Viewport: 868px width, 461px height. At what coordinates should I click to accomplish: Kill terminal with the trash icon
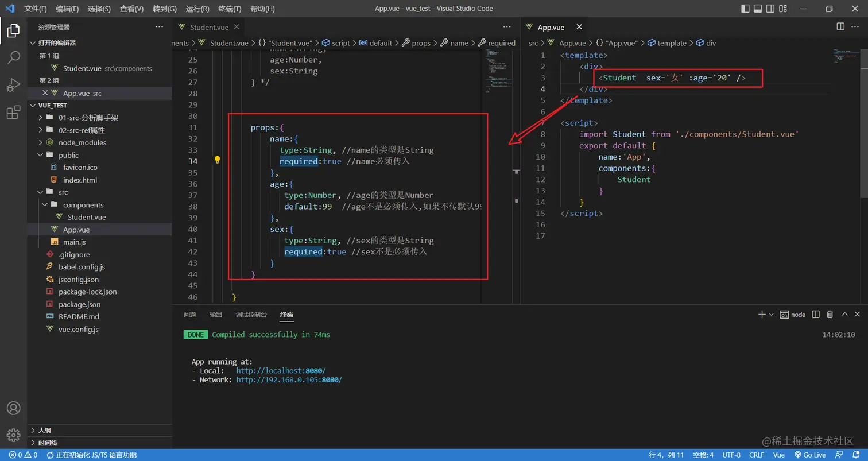pyautogui.click(x=830, y=314)
